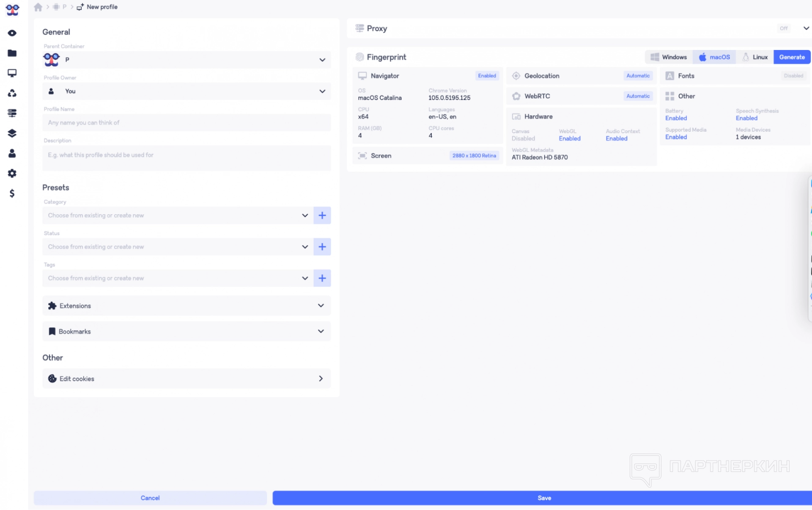
Task: Click the monitor icon in the sidebar
Action: pyautogui.click(x=12, y=73)
